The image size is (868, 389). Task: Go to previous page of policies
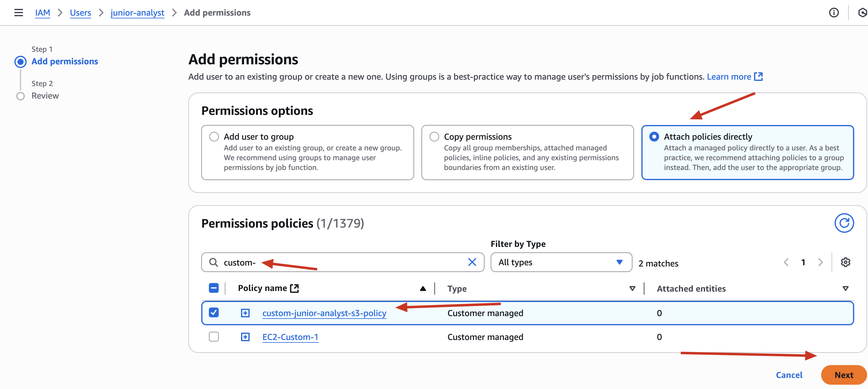click(x=786, y=262)
